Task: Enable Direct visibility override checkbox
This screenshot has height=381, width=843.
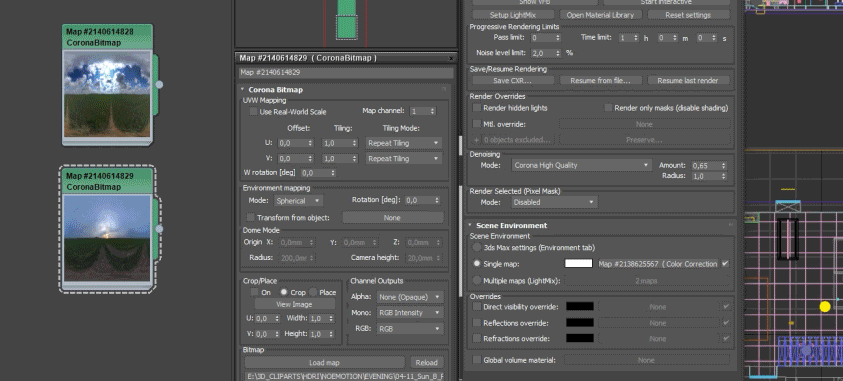Action: coord(476,307)
